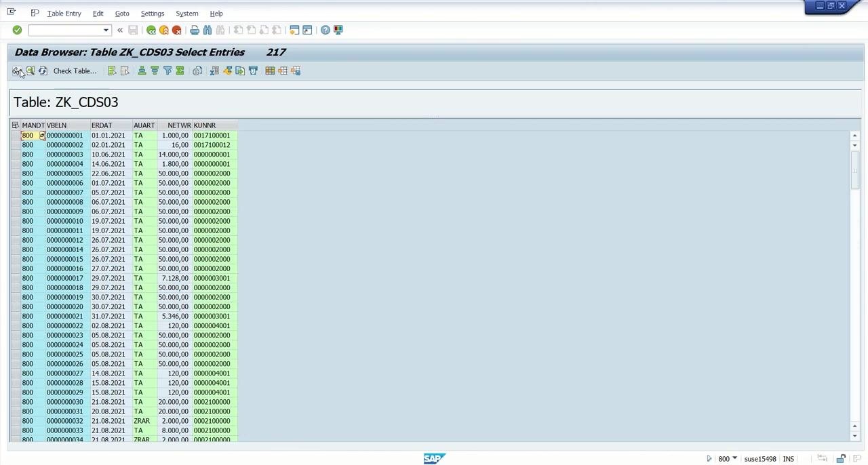Open the Help question-mark icon
The image size is (868, 465).
click(325, 30)
